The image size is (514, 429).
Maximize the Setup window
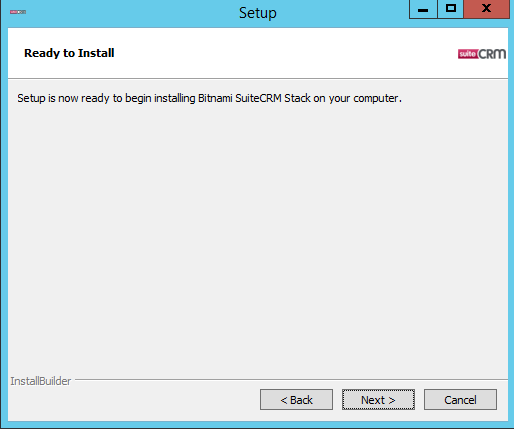point(450,9)
